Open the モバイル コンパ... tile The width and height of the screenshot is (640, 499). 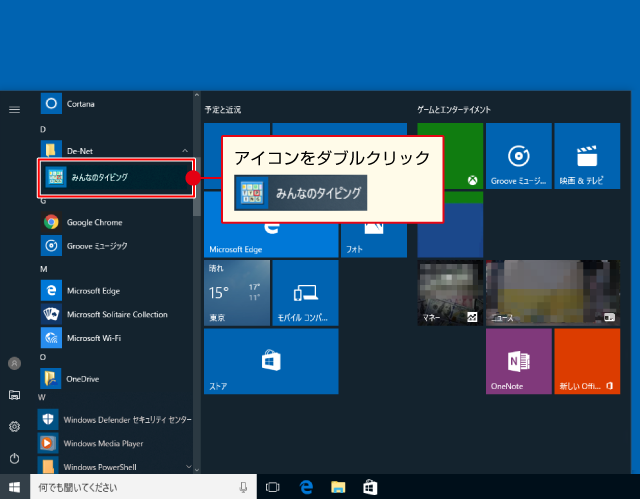(305, 293)
